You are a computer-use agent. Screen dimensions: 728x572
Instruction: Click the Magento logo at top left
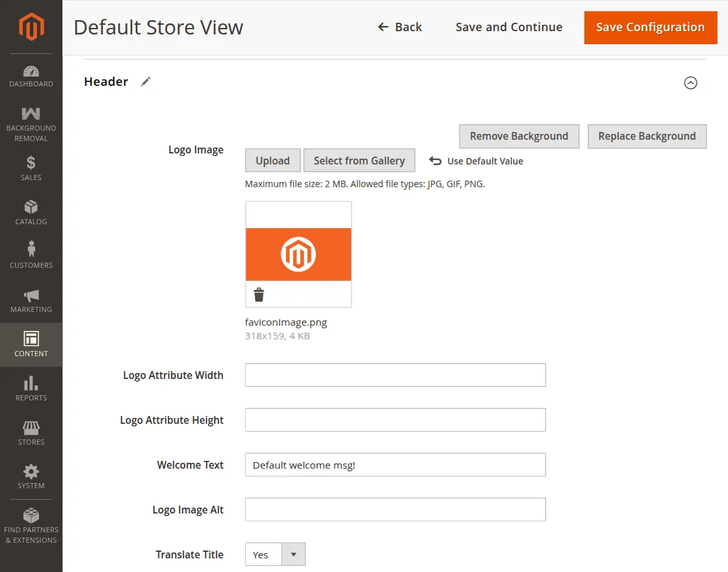(31, 26)
